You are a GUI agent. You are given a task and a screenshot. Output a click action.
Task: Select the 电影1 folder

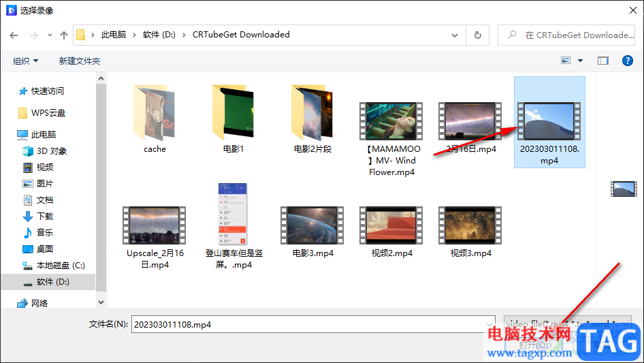point(234,119)
